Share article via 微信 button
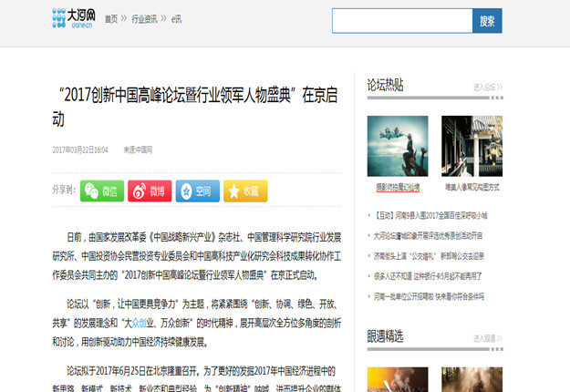This screenshot has height=392, width=570. pyautogui.click(x=102, y=191)
